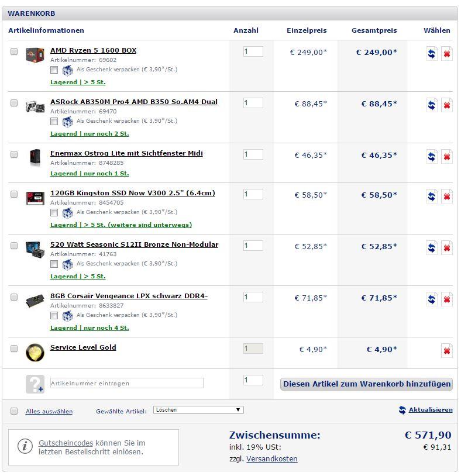Open the Seasonic power supply thumbnail
Screen dimensions: 461x476
coord(35,250)
